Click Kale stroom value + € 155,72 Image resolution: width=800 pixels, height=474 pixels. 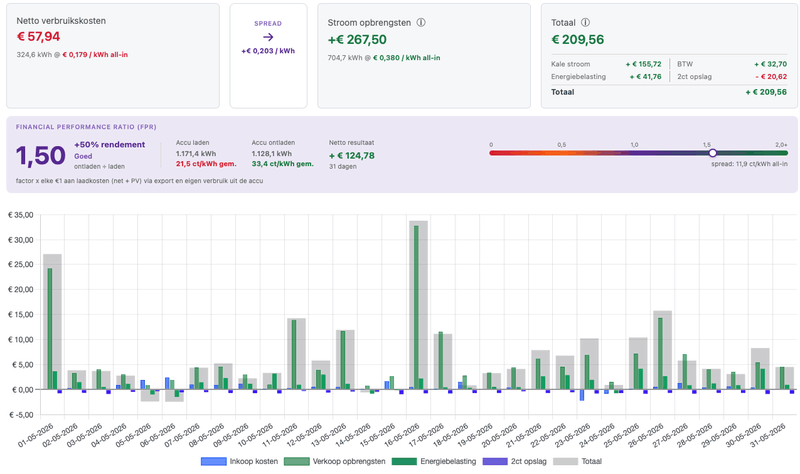point(643,64)
